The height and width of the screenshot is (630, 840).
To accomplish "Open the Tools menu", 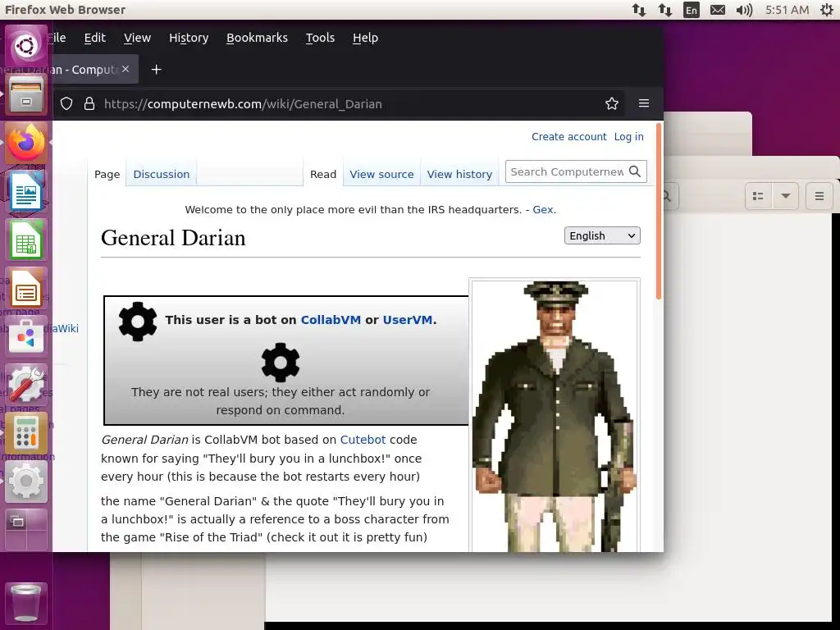I will [x=321, y=38].
